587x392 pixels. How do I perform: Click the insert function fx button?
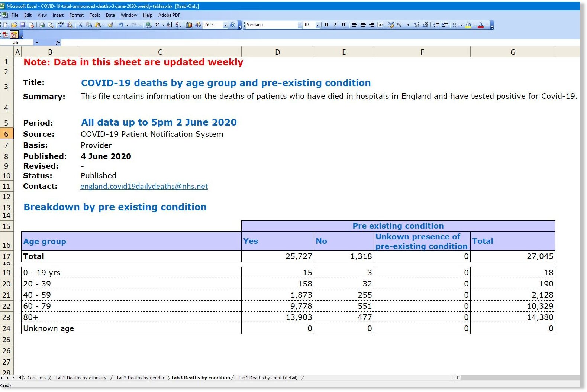point(58,43)
